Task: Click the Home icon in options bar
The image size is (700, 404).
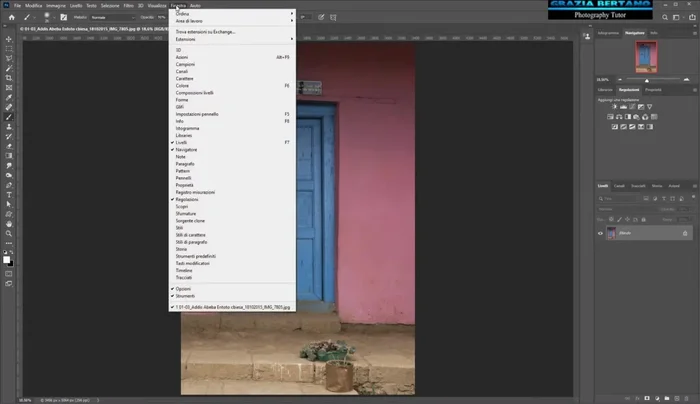Action: [11, 17]
